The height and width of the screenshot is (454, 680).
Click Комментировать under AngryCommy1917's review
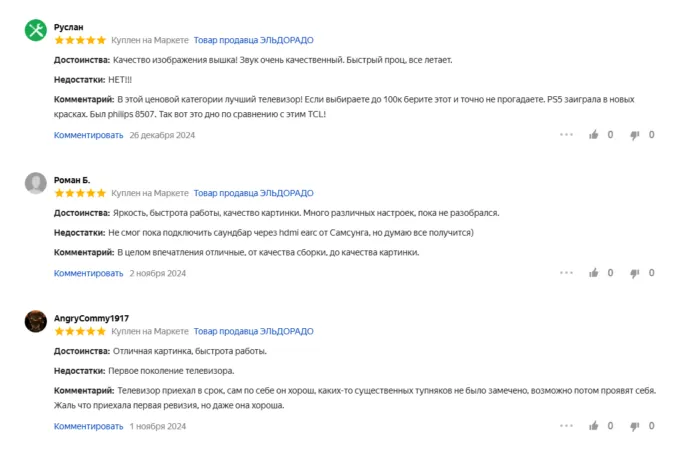coord(89,426)
